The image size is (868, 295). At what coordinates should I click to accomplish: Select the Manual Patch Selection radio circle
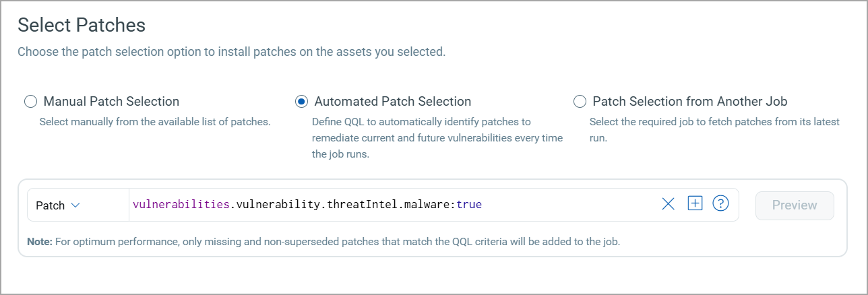[30, 102]
